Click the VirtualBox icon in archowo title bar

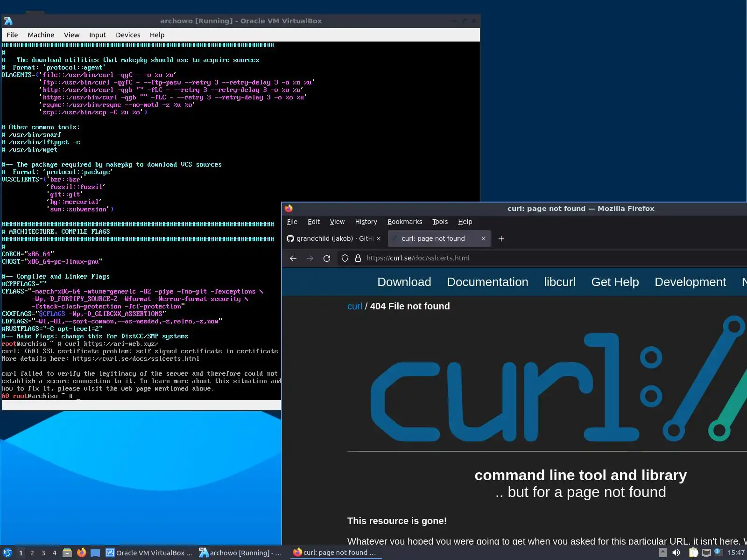[x=8, y=21]
